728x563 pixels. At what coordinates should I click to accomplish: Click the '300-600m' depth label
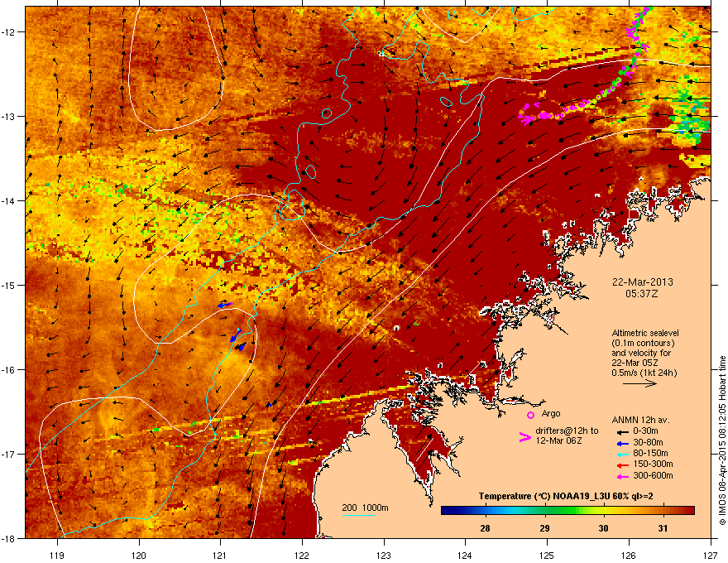tap(653, 475)
